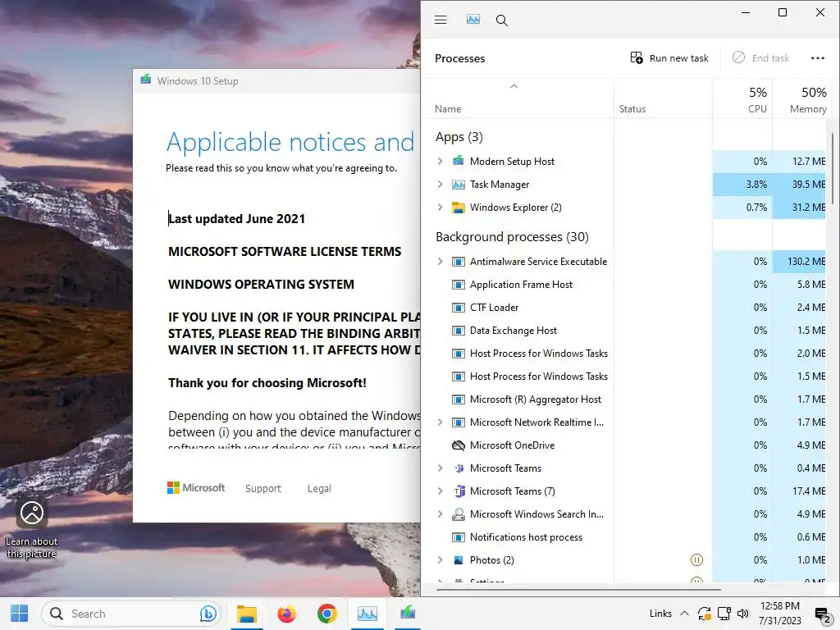
Task: Click the Apps (3) group heading
Action: 459,137
